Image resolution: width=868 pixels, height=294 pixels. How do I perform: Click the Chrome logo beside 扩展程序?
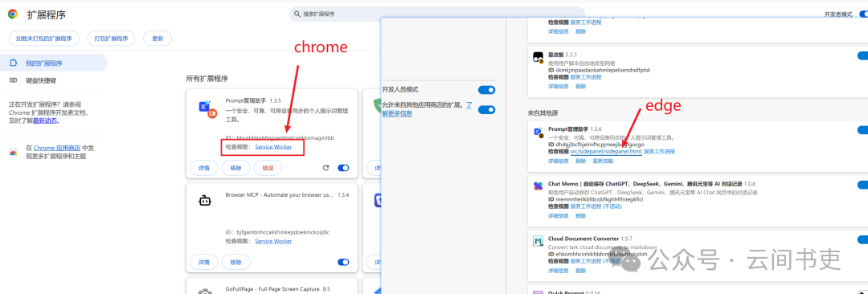coord(12,14)
